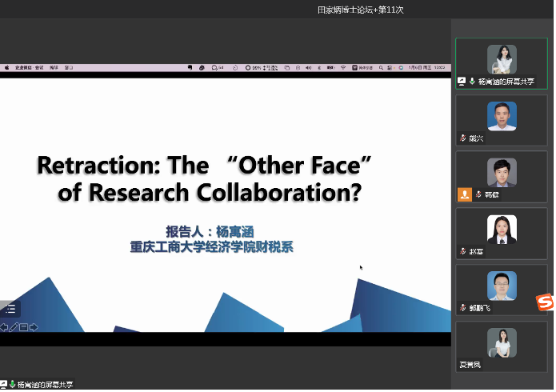The height and width of the screenshot is (392, 556).
Task: Select the top participant video thumbnail
Action: click(502, 59)
